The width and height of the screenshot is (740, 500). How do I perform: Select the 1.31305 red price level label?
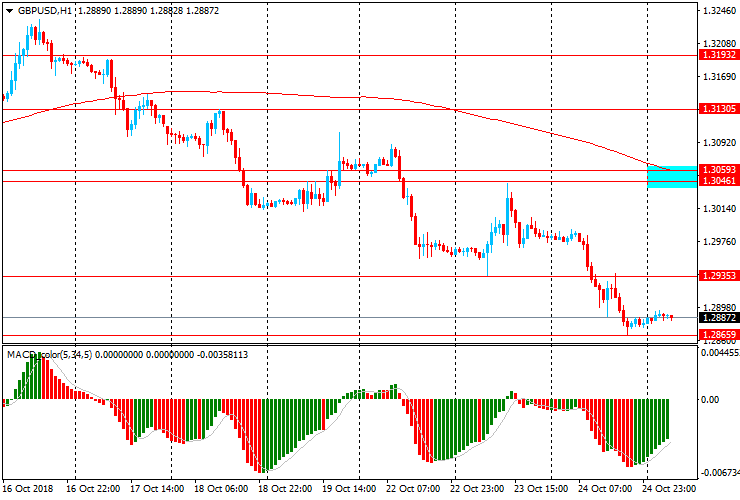coord(719,109)
